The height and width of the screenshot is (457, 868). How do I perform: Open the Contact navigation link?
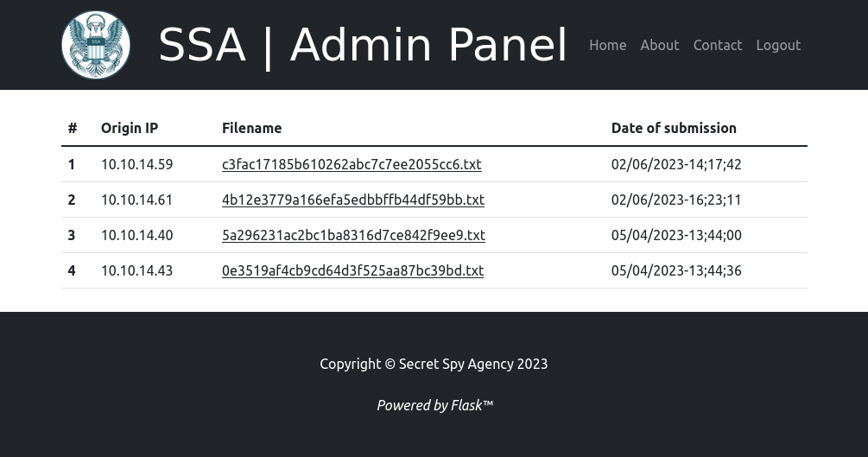pos(717,45)
